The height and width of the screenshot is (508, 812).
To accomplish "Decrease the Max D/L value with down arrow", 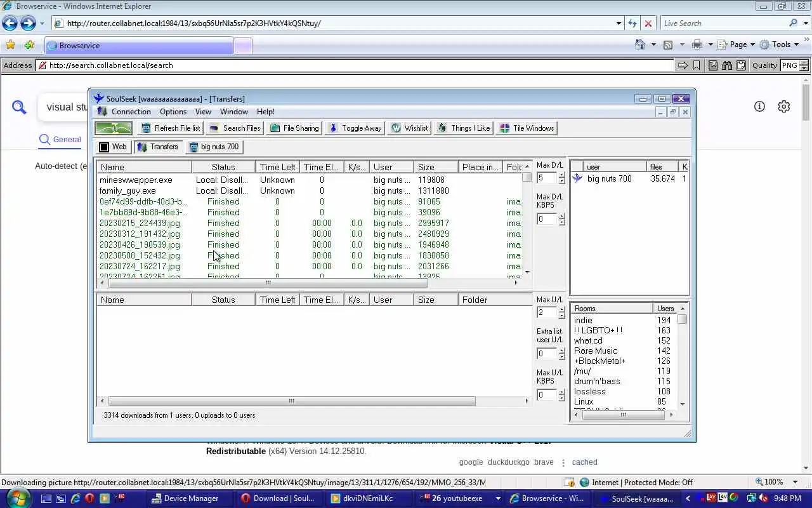I will (x=561, y=182).
